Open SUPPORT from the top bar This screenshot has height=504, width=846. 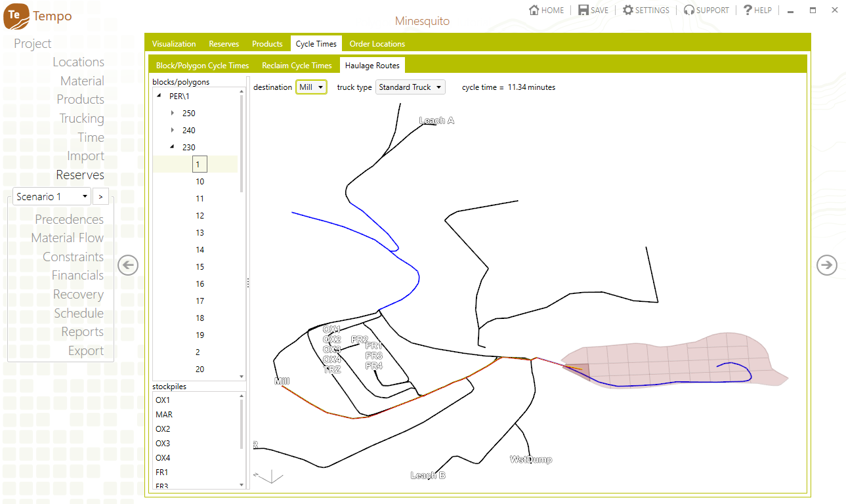click(706, 10)
